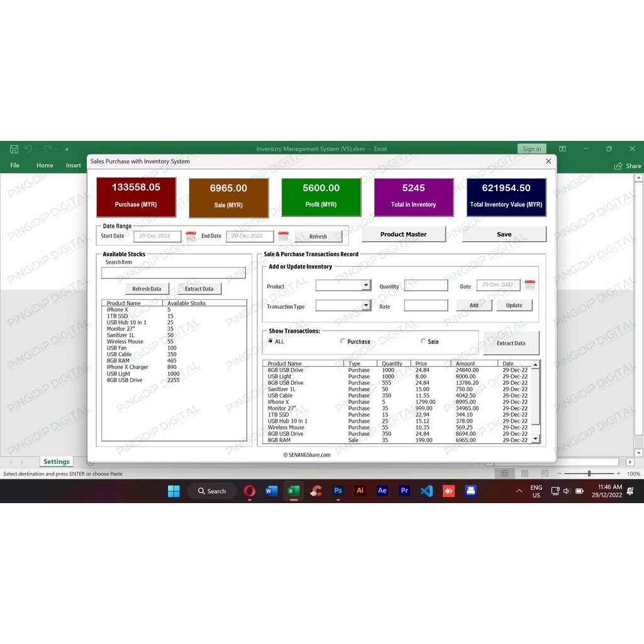Viewport: 644px width, 644px height.
Task: Select the Purchase transactions filter
Action: [x=342, y=341]
